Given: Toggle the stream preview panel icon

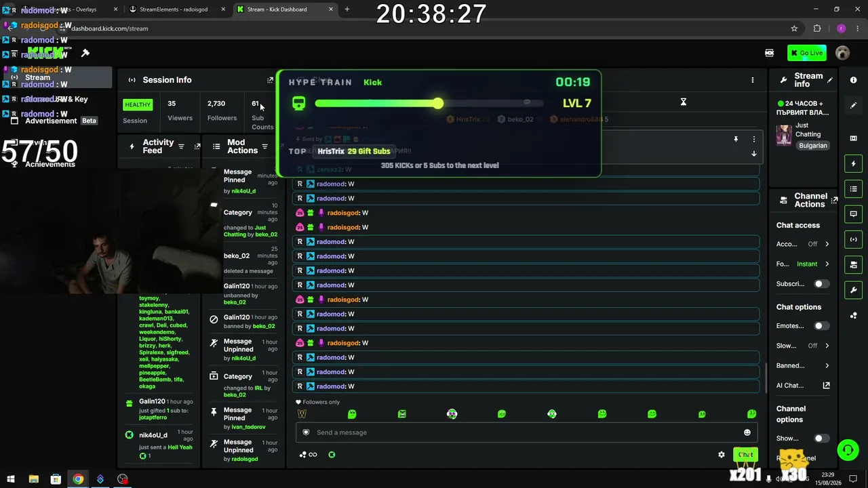Looking at the screenshot, I should click(853, 138).
